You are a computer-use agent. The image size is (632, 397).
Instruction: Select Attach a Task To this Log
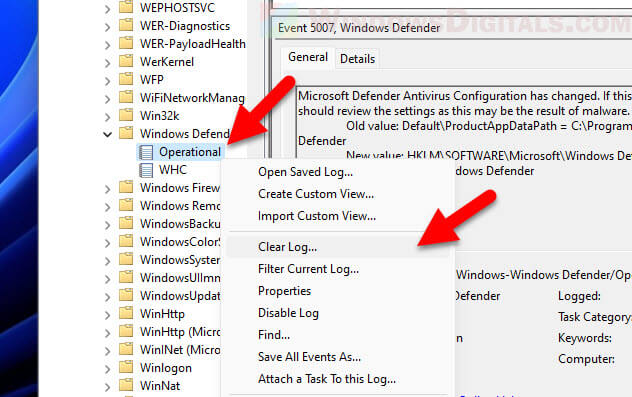click(338, 379)
